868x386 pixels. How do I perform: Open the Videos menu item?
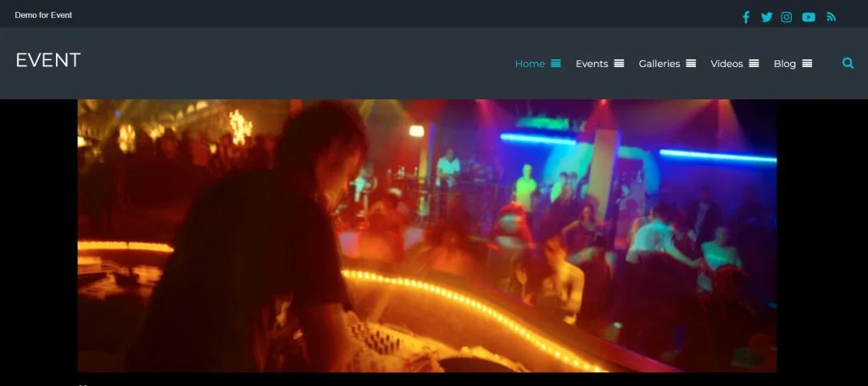click(x=726, y=64)
